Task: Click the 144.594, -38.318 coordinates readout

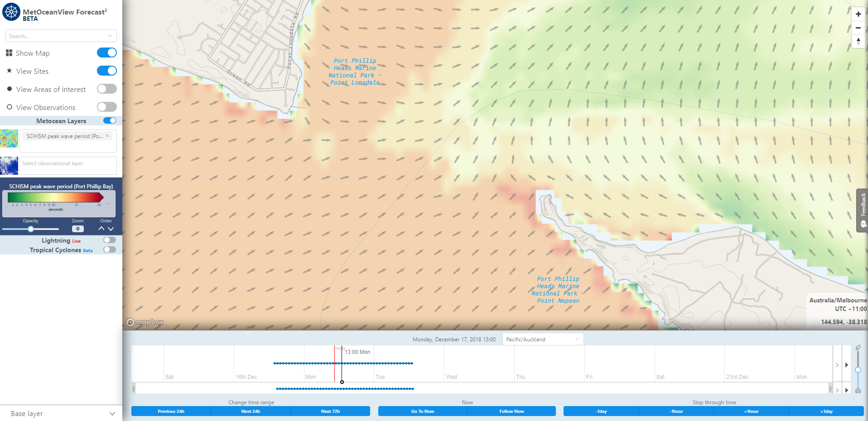Action: tap(844, 322)
